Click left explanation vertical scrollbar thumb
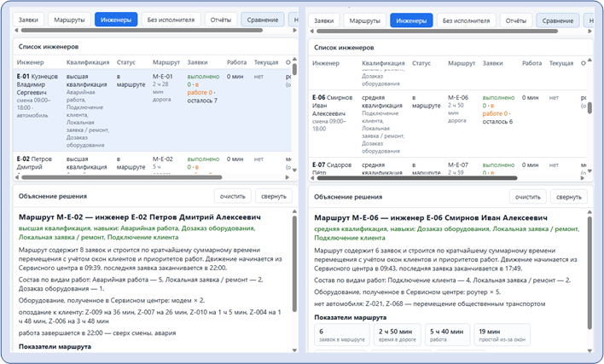 294,264
